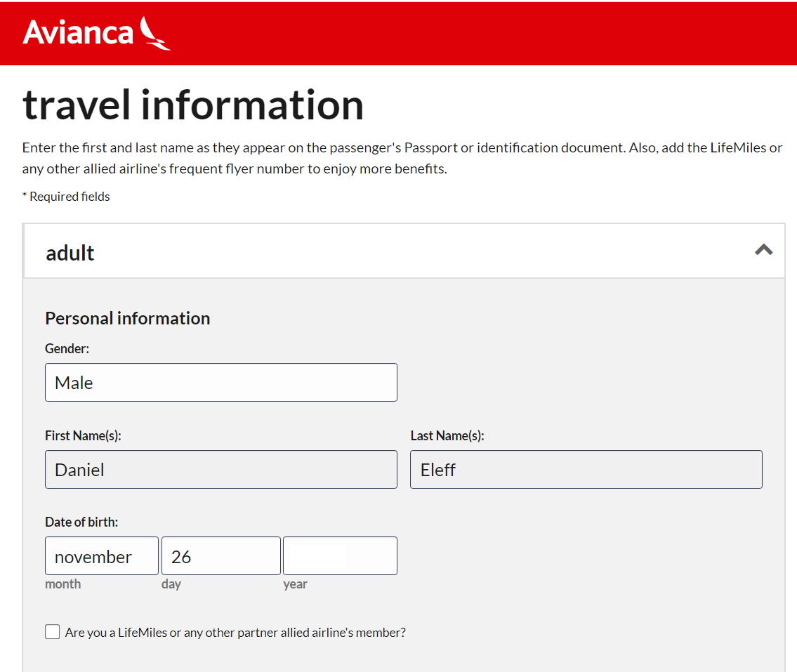Check the LifeMiles member checkbox
This screenshot has height=672, width=797.
(53, 632)
